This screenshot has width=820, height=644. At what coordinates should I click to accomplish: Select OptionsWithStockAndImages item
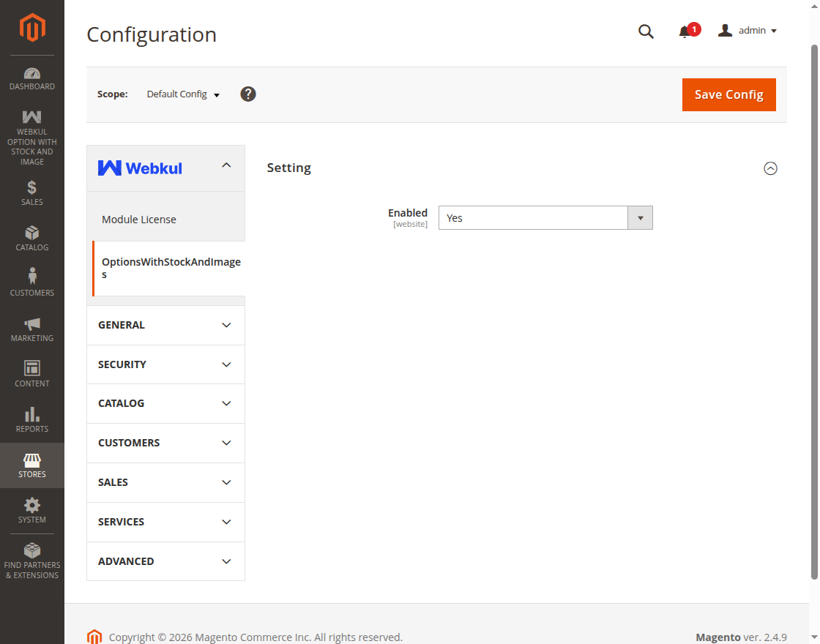coord(168,268)
